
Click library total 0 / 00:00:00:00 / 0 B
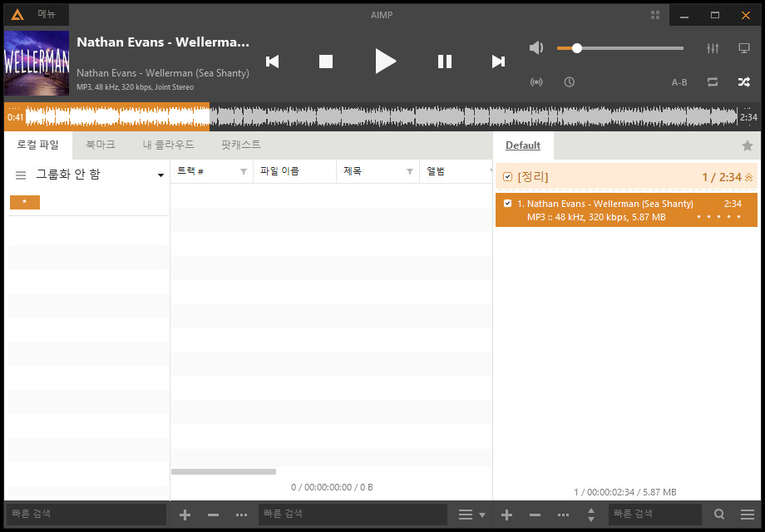pyautogui.click(x=332, y=487)
